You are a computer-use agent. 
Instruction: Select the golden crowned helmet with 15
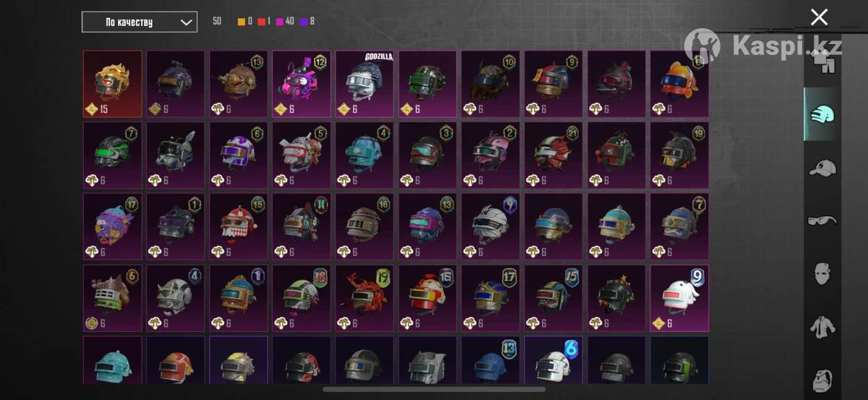pyautogui.click(x=113, y=84)
